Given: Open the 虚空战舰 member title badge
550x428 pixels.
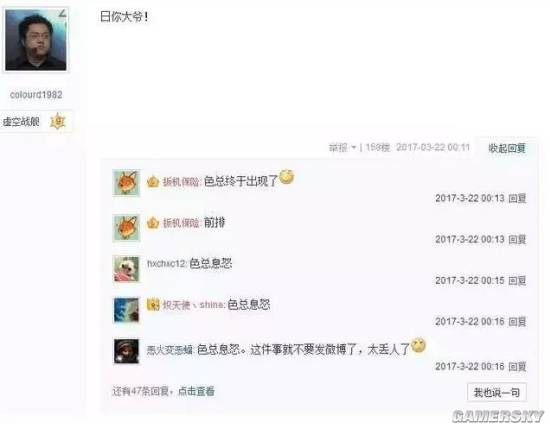Looking at the screenshot, I should coord(21,122).
